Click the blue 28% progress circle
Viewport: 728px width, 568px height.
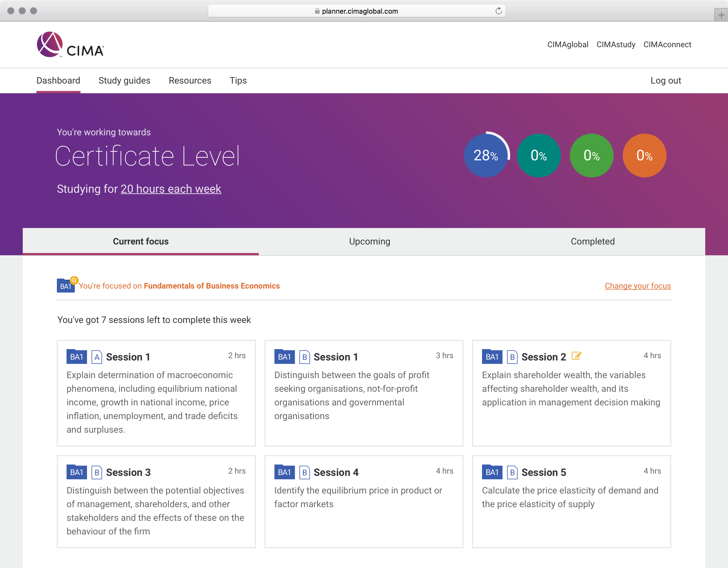pyautogui.click(x=486, y=155)
